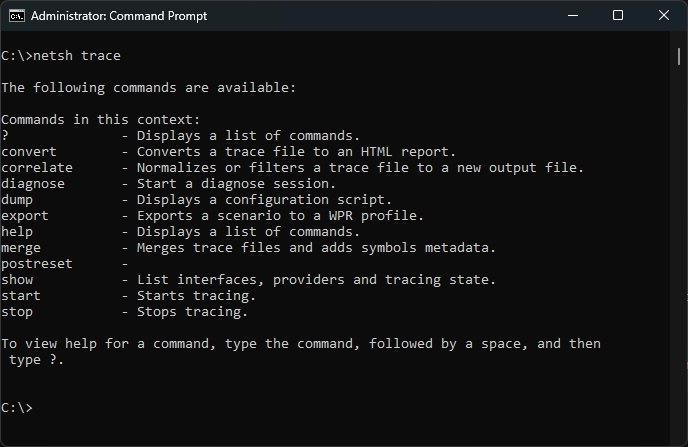Screen dimensions: 688x447
Task: Click the 'show' command name
Action: tap(17, 280)
